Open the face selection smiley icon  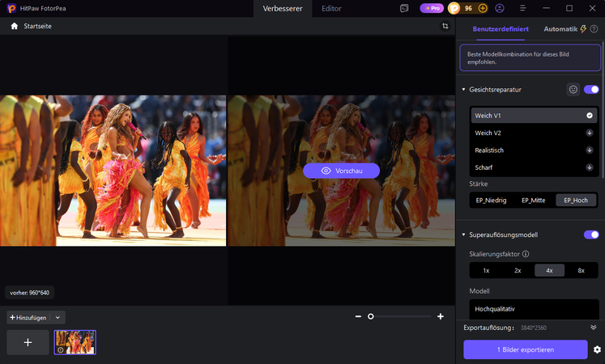pyautogui.click(x=573, y=89)
